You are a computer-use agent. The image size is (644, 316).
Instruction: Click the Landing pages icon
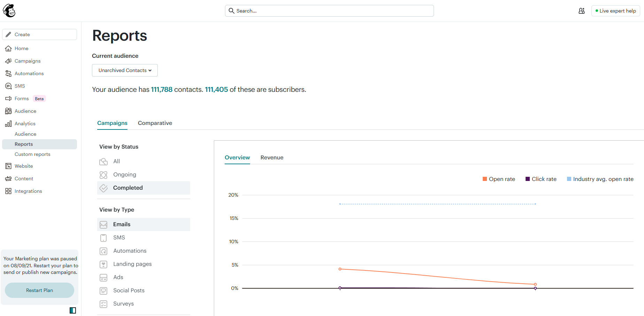[x=103, y=264]
